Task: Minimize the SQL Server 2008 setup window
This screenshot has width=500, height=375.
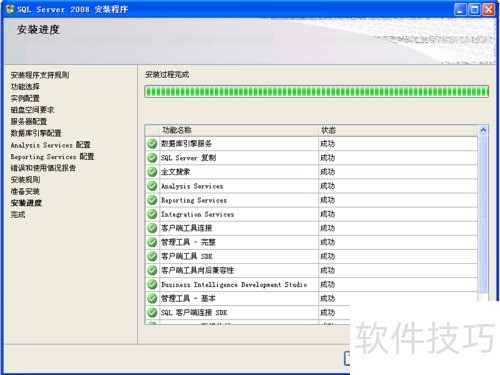Action: point(460,10)
